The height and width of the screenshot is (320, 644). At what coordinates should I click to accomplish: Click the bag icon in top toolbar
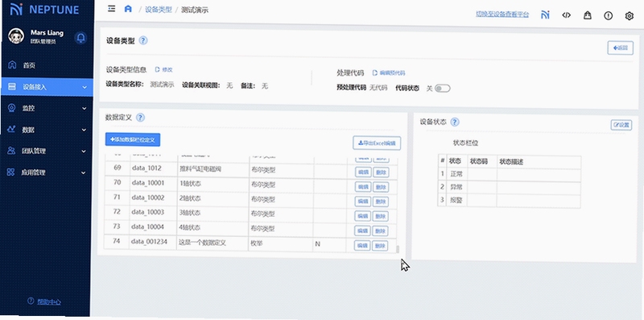[x=588, y=15]
